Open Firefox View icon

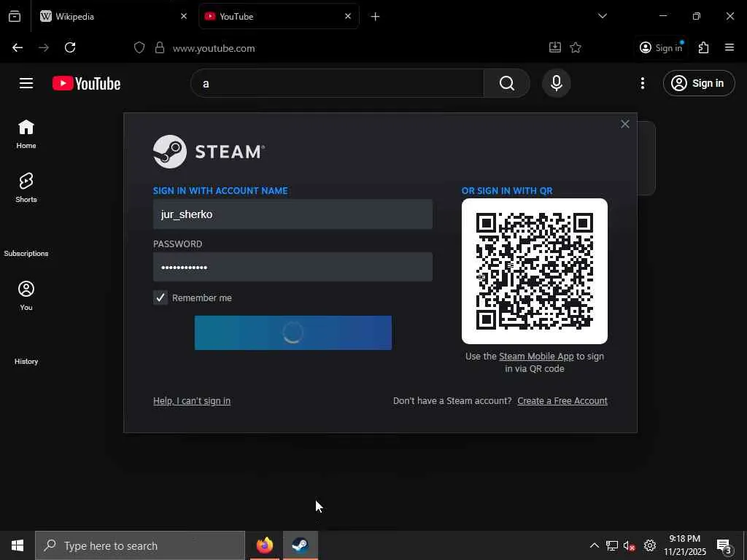15,16
